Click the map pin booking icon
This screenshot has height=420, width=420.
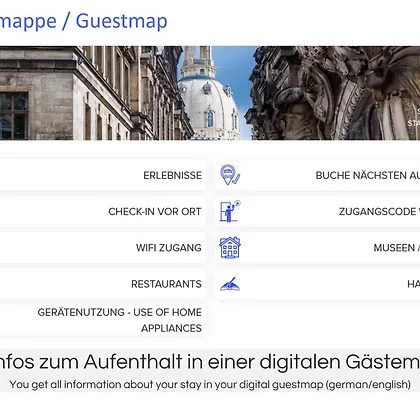(x=230, y=175)
